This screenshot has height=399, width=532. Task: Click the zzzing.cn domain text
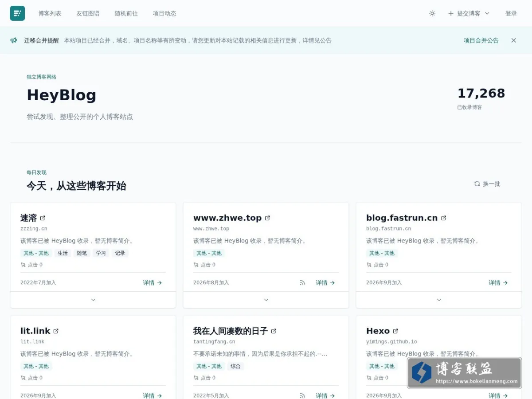34,229
